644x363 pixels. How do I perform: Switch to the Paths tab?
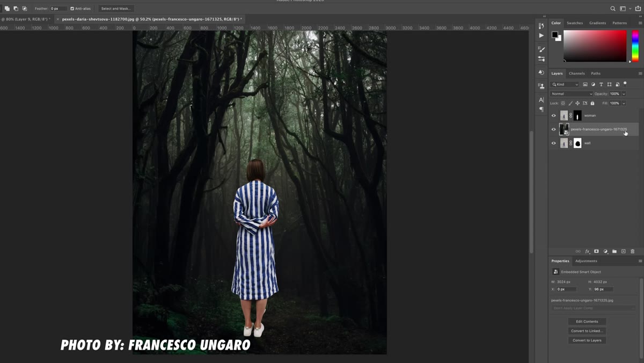(596, 73)
